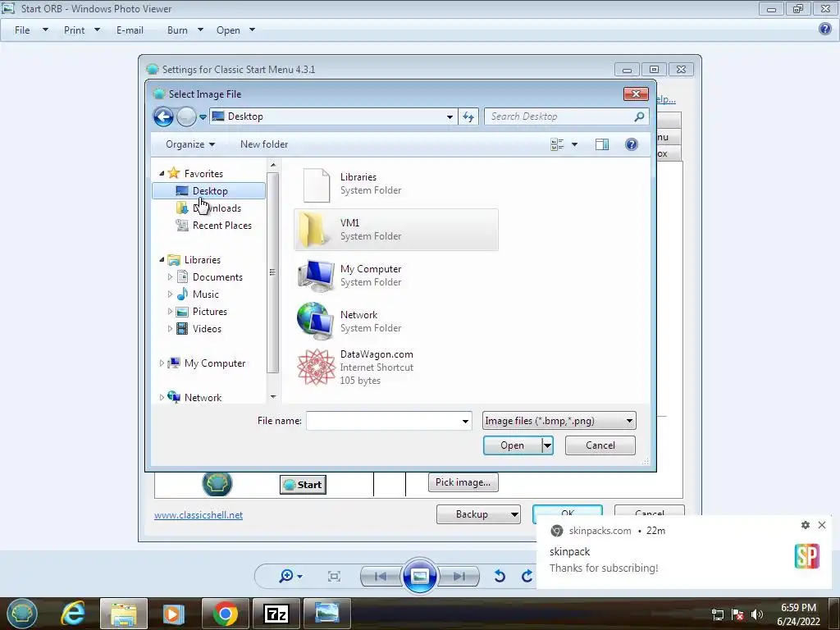Change view with the views icon

tap(557, 144)
